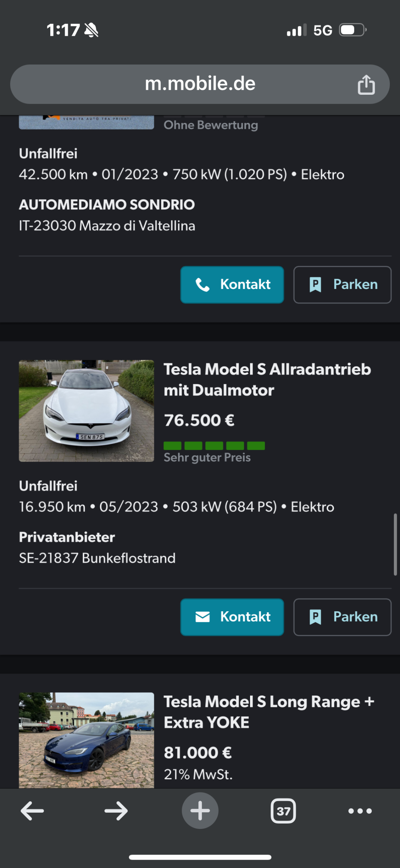Open a new tab with plus button
Image resolution: width=400 pixels, height=868 pixels.
pos(200,810)
